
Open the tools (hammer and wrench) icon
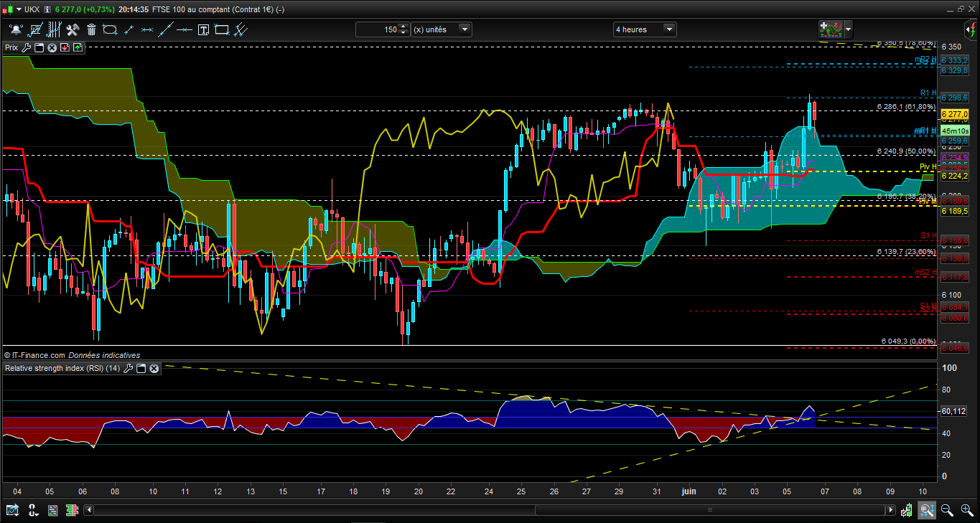pos(73,29)
